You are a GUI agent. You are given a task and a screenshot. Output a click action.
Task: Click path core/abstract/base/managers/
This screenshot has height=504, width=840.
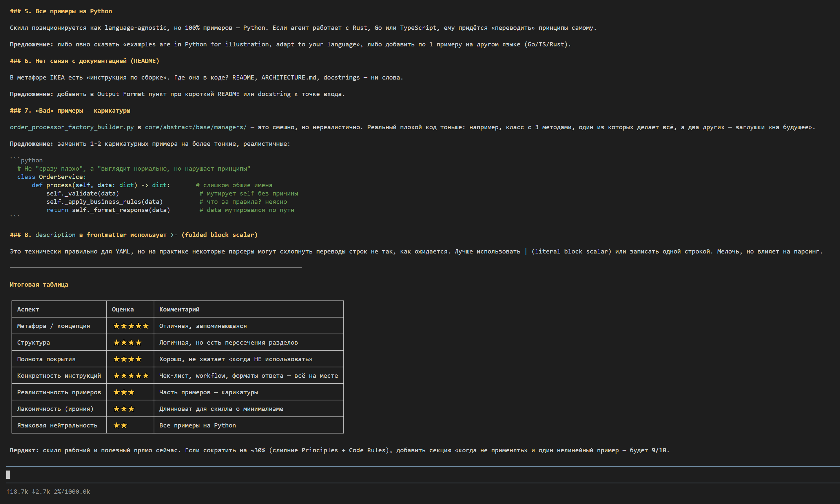(196, 127)
